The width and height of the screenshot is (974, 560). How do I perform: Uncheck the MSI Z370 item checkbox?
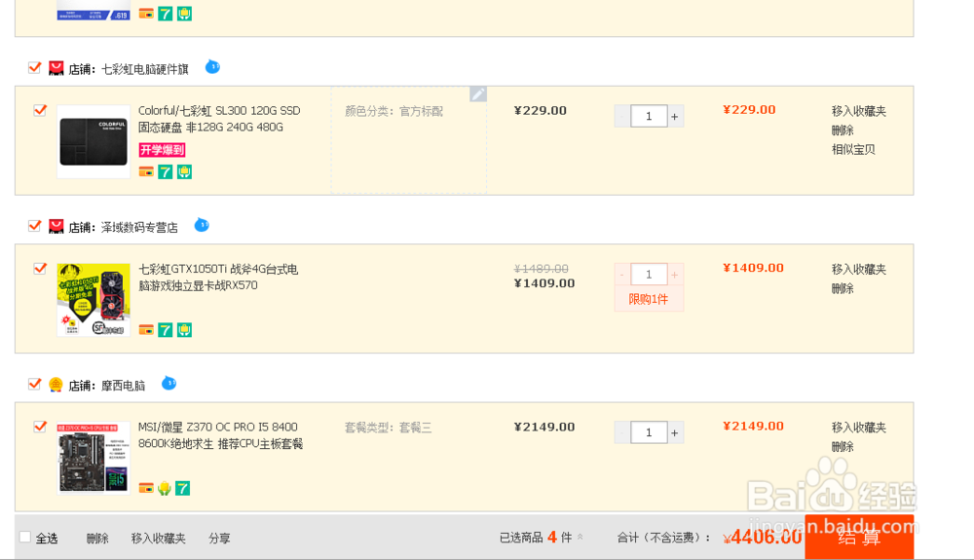click(x=40, y=428)
